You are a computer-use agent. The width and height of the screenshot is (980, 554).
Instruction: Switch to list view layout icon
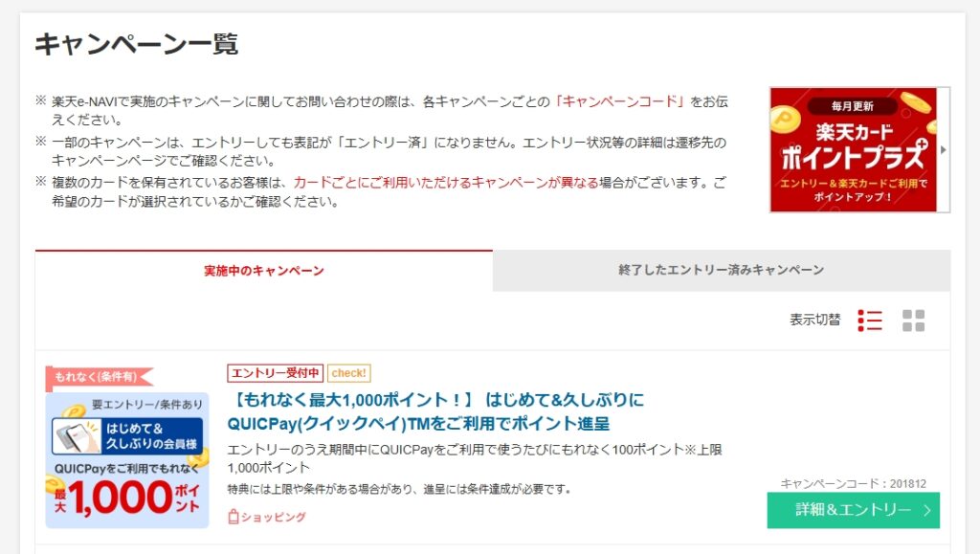[x=870, y=321]
